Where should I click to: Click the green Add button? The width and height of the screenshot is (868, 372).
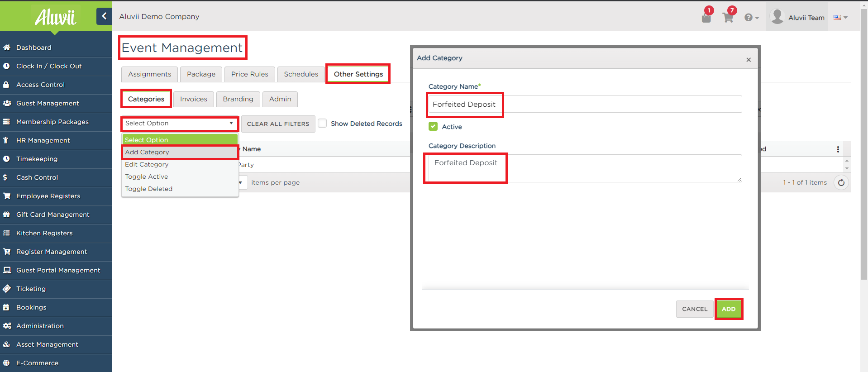(729, 309)
